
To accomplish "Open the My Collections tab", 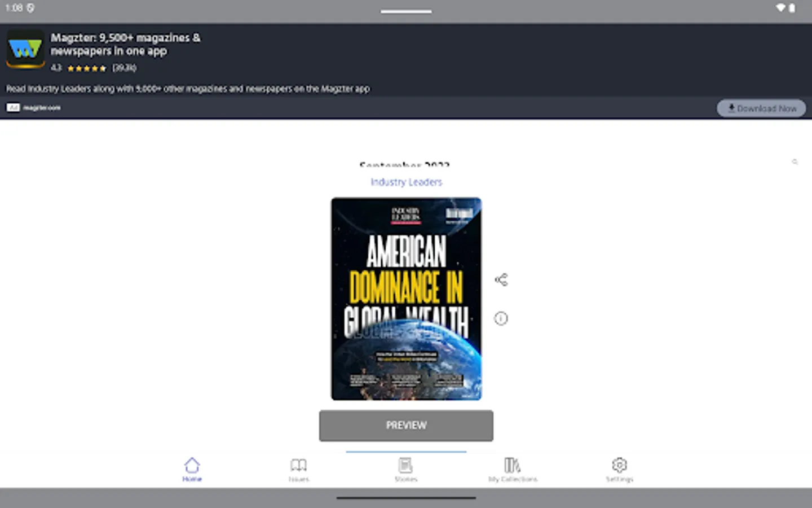I will [513, 470].
